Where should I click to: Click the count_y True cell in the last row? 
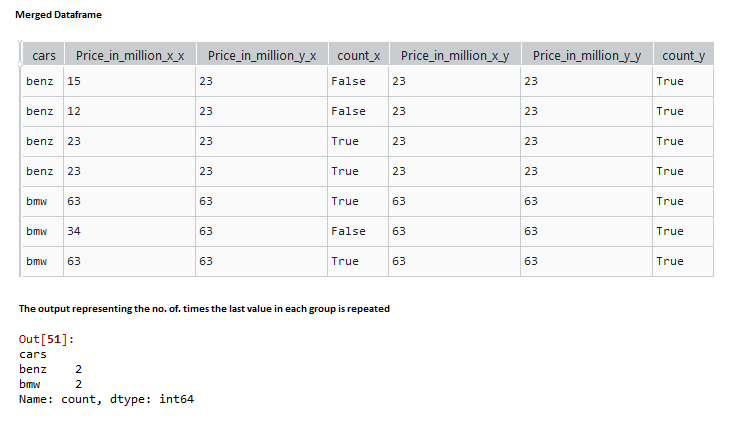click(x=670, y=261)
